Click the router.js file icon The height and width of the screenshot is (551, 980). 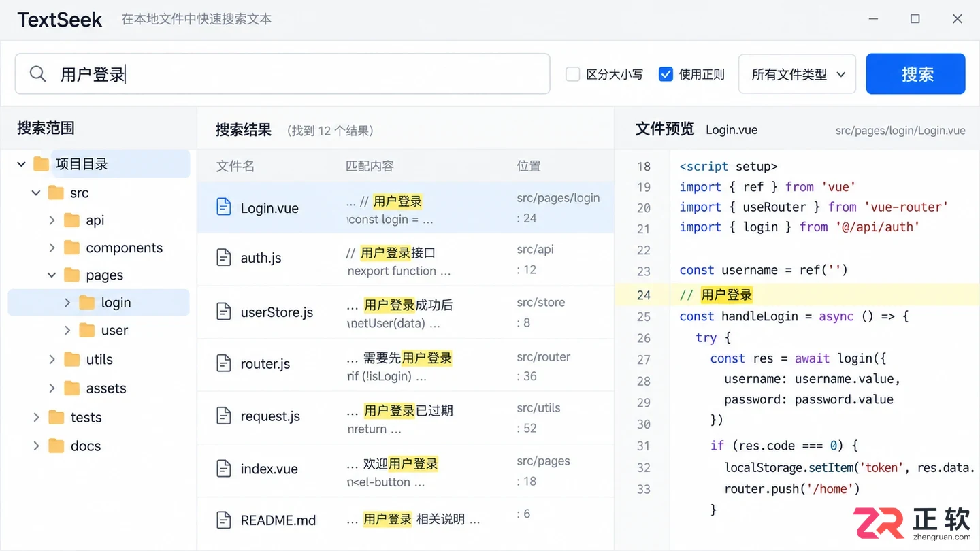[223, 363]
